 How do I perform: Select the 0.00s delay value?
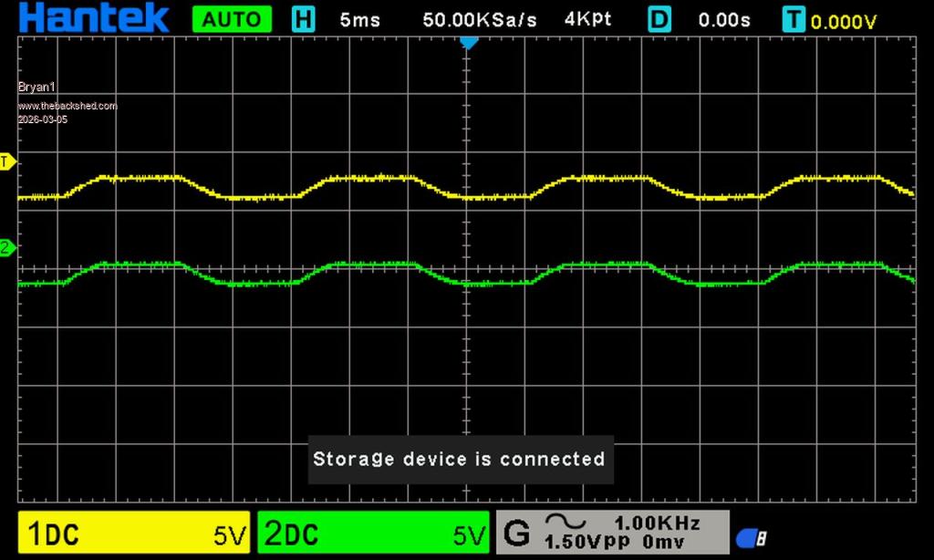(724, 19)
